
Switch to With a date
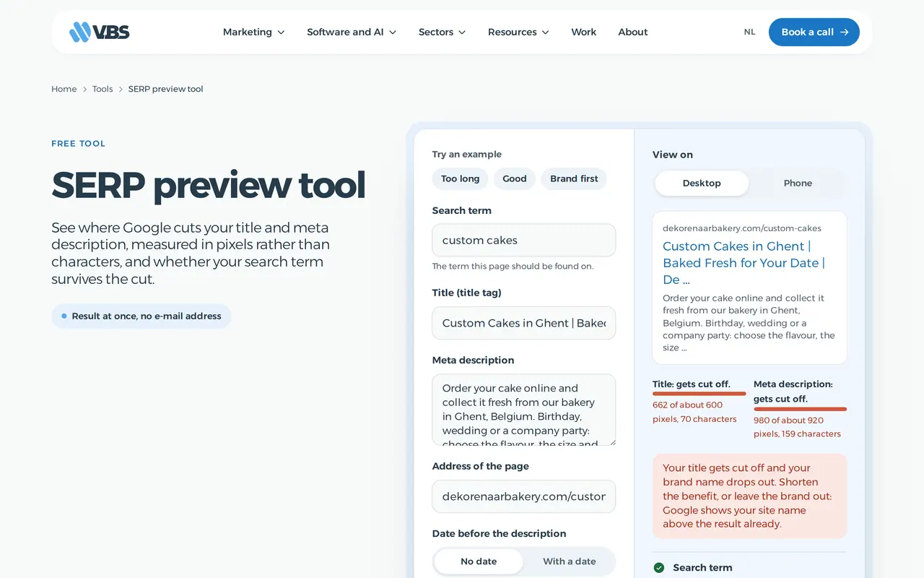click(x=570, y=561)
